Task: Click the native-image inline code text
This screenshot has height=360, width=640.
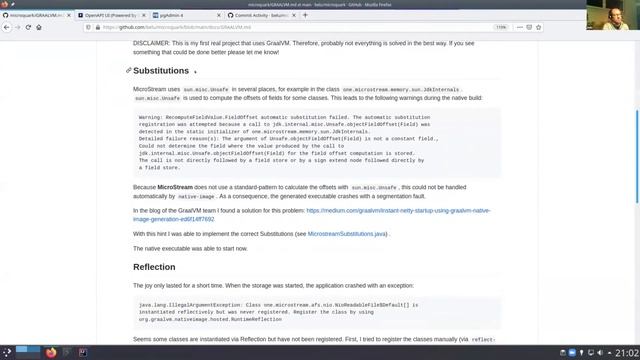Action: (x=196, y=197)
